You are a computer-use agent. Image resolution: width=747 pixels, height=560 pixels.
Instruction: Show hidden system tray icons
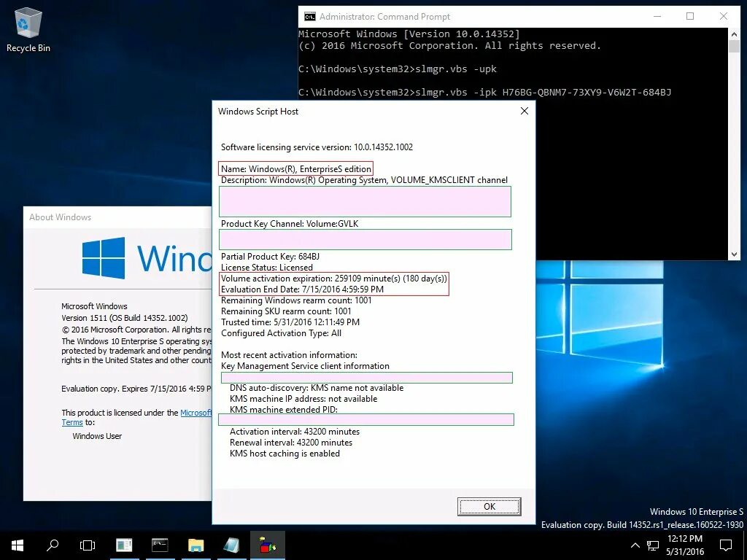(635, 545)
